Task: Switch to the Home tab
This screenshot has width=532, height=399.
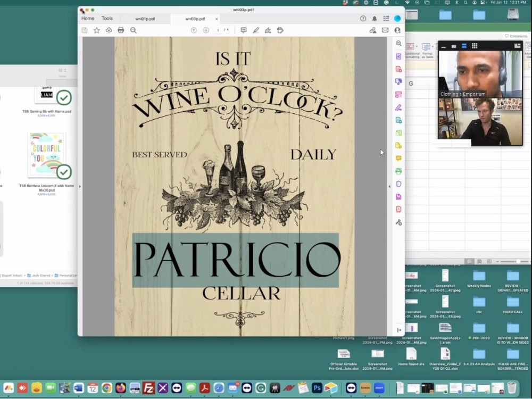Action: (x=88, y=18)
